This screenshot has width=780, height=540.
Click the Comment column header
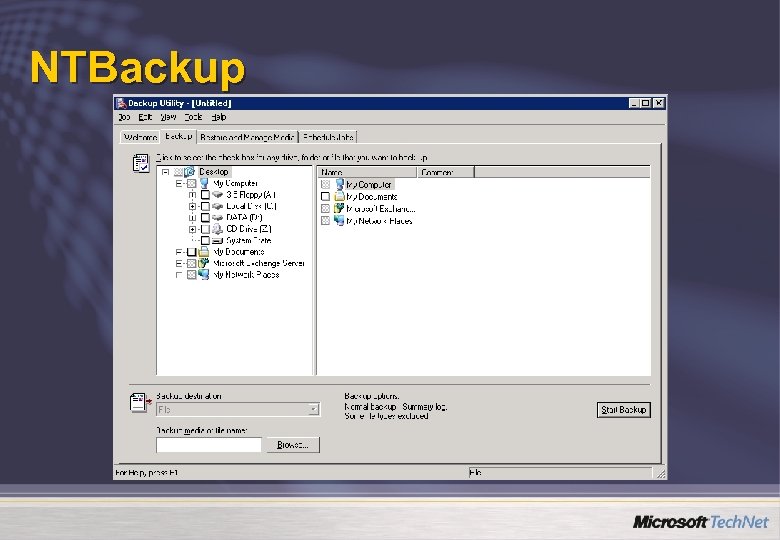point(446,173)
